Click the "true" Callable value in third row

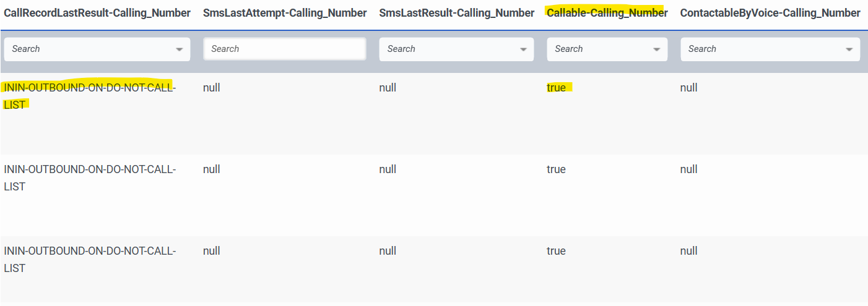tap(556, 251)
